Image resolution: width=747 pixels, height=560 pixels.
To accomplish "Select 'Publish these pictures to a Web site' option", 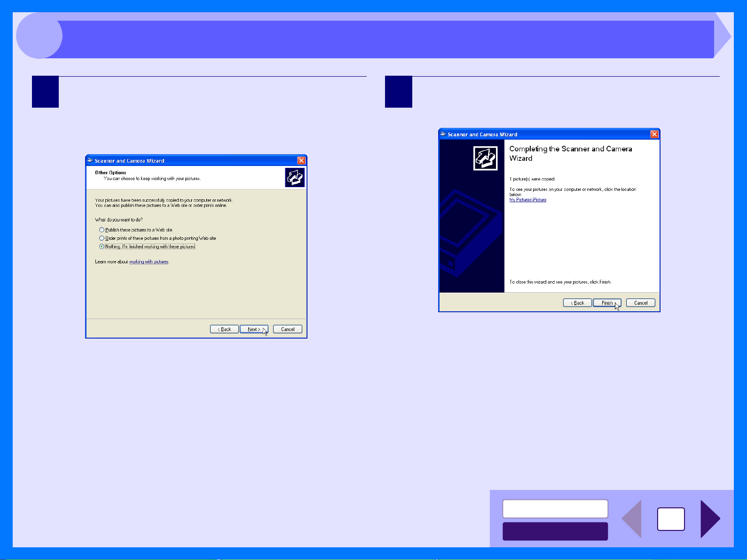I will (136, 230).
